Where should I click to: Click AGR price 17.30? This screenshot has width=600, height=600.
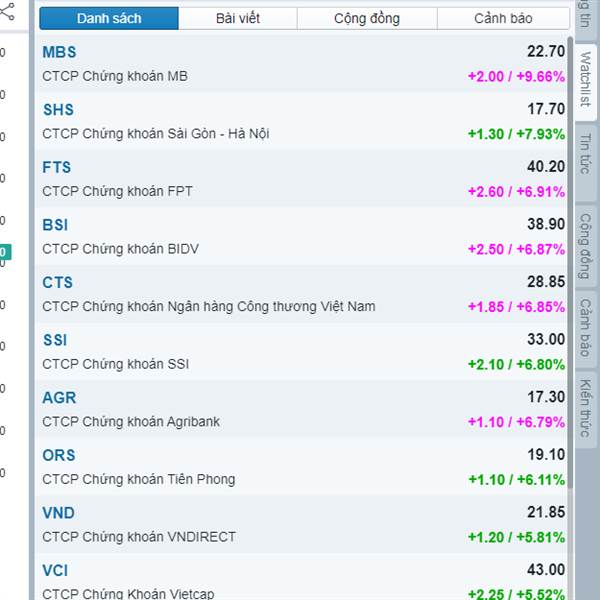(x=546, y=397)
